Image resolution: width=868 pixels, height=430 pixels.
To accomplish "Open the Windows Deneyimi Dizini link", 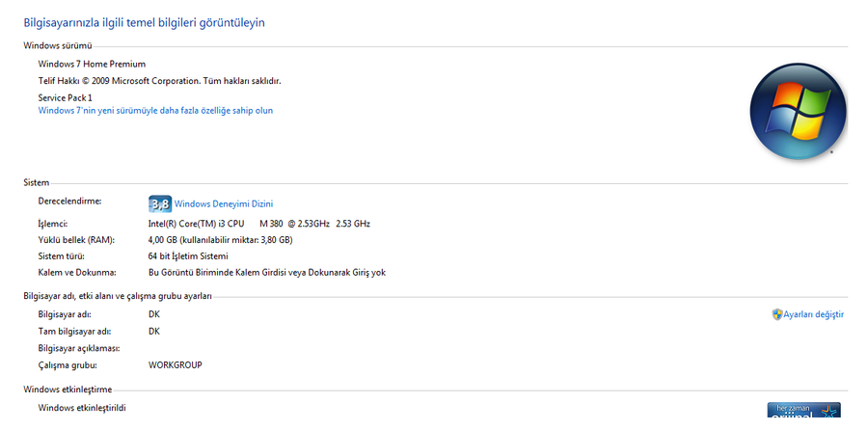I will click(224, 203).
